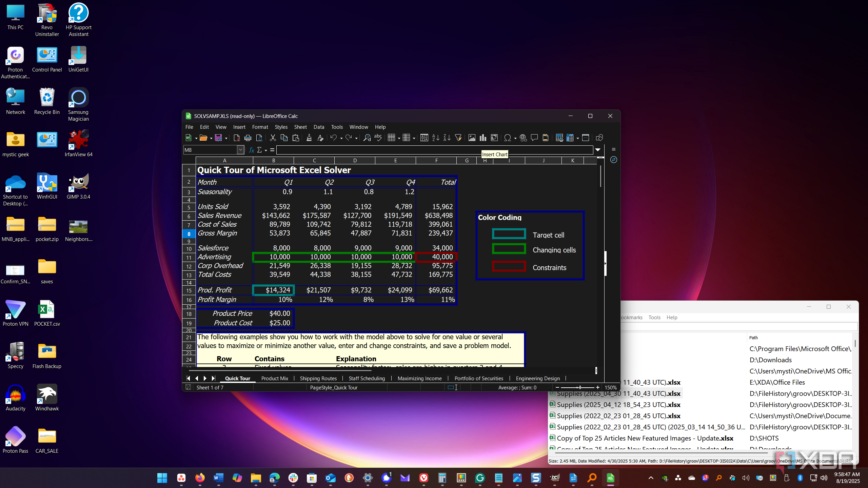Run the Spelling check icon
This screenshot has width=868, height=488.
378,138
